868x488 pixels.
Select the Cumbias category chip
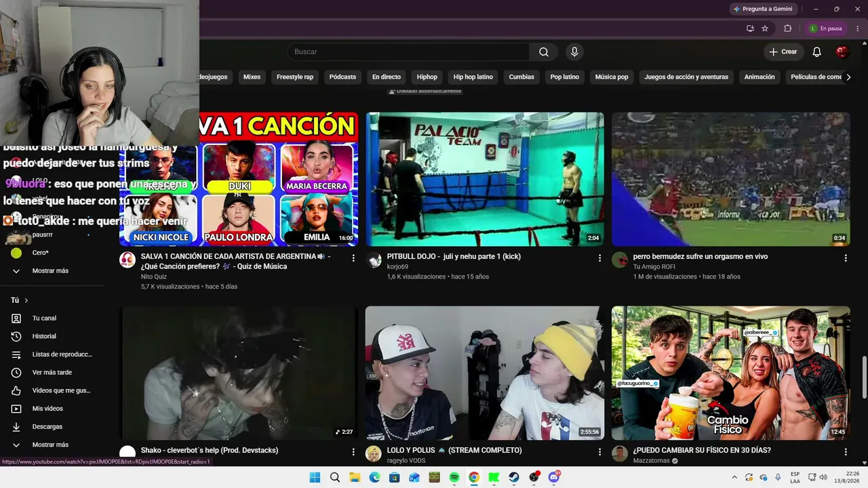point(521,77)
